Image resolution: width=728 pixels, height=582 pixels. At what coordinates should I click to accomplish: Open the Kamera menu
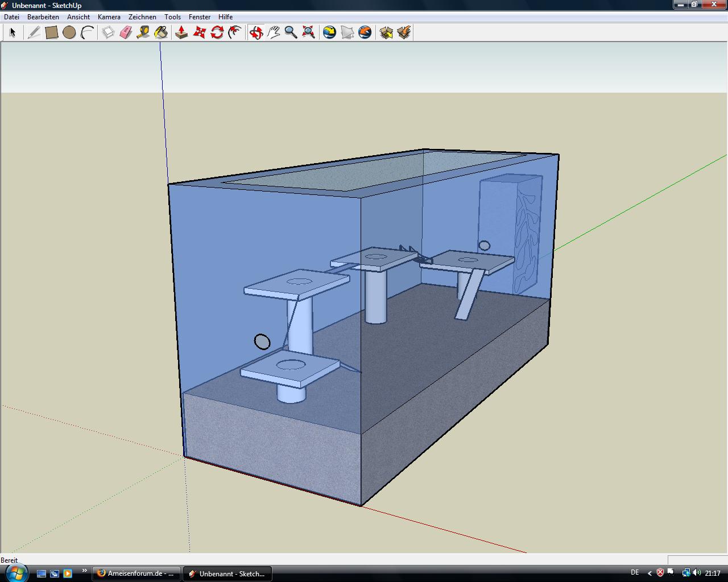point(109,17)
